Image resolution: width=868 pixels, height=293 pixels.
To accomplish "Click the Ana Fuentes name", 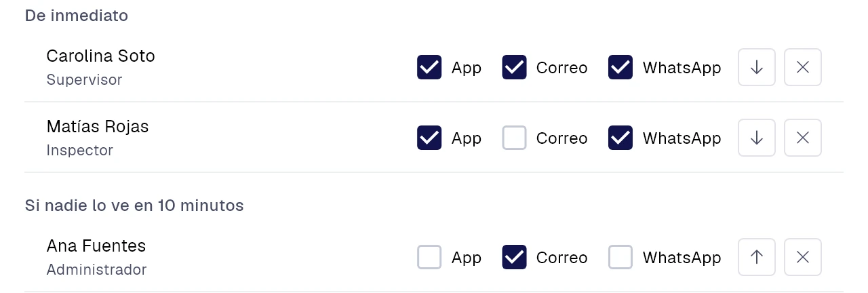I will tap(96, 246).
